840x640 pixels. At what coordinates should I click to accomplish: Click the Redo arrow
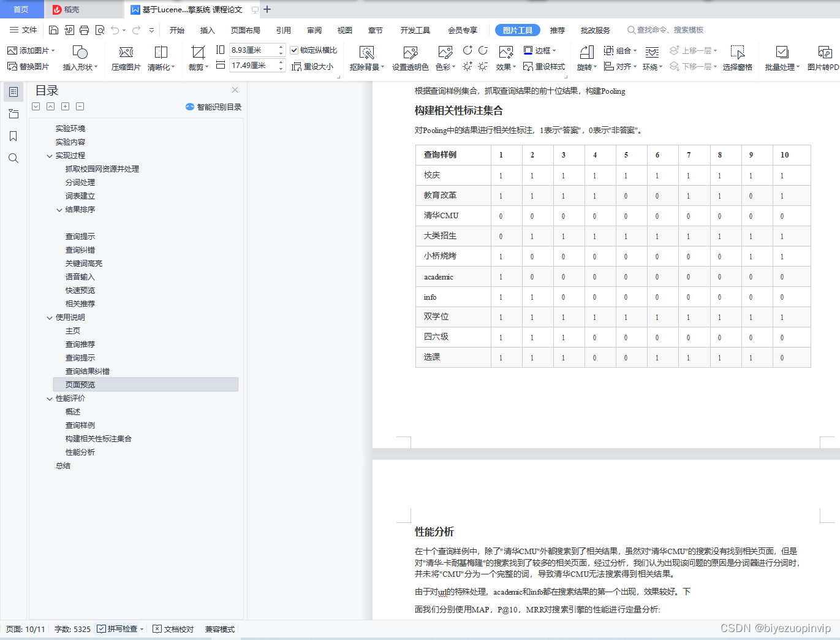click(136, 30)
